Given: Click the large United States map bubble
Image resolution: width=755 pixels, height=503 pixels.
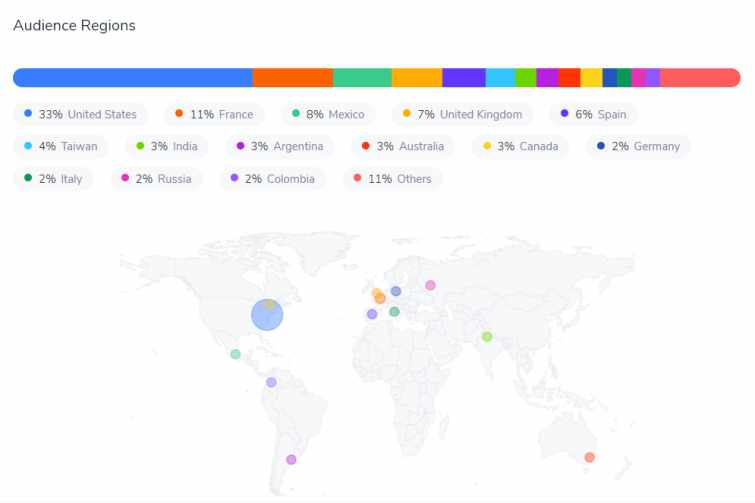Looking at the screenshot, I should pyautogui.click(x=267, y=315).
